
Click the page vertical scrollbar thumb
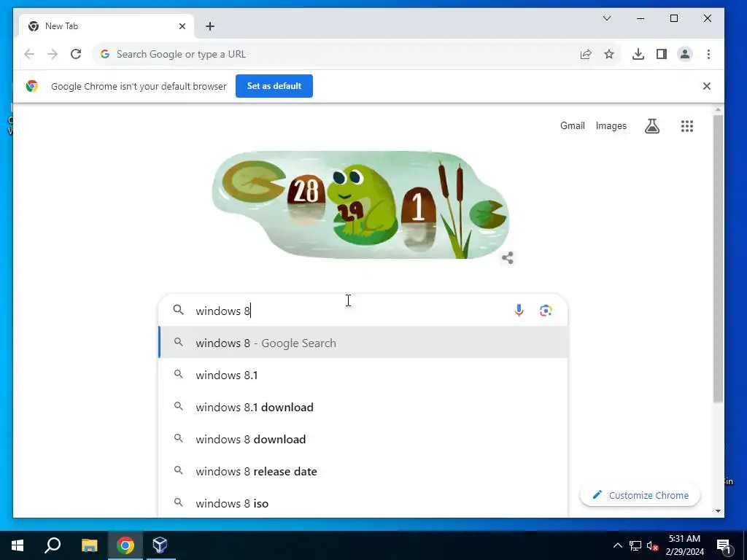click(718, 259)
